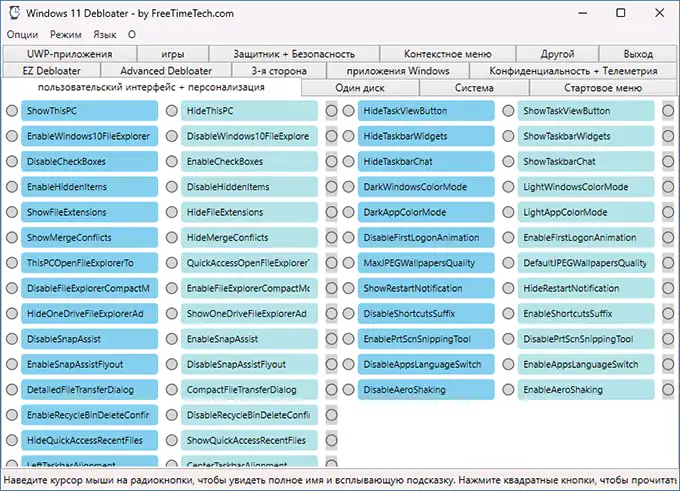The width and height of the screenshot is (680, 491).
Task: Click square info button right of EnableCheckBoxes
Action: [x=331, y=161]
